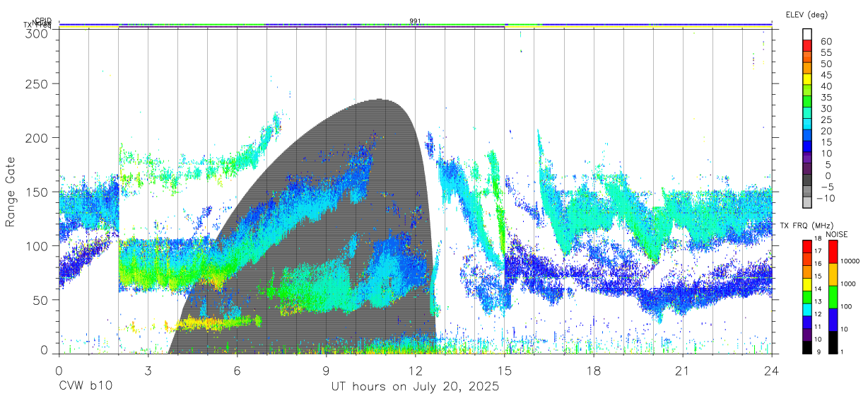Image resolution: width=868 pixels, height=401 pixels.
Task: Click the '300' range gate tick label
Action: point(37,33)
